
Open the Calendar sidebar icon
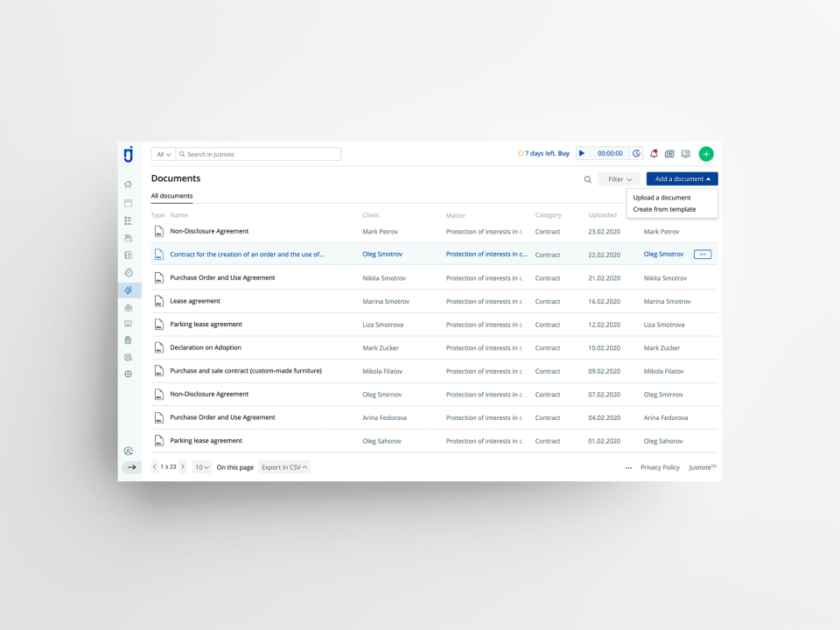pos(128,202)
